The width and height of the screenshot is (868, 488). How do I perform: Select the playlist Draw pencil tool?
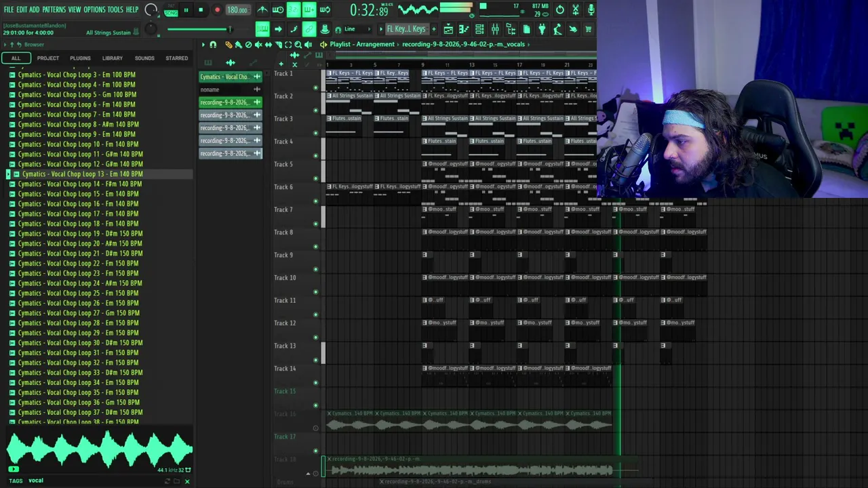click(x=229, y=45)
